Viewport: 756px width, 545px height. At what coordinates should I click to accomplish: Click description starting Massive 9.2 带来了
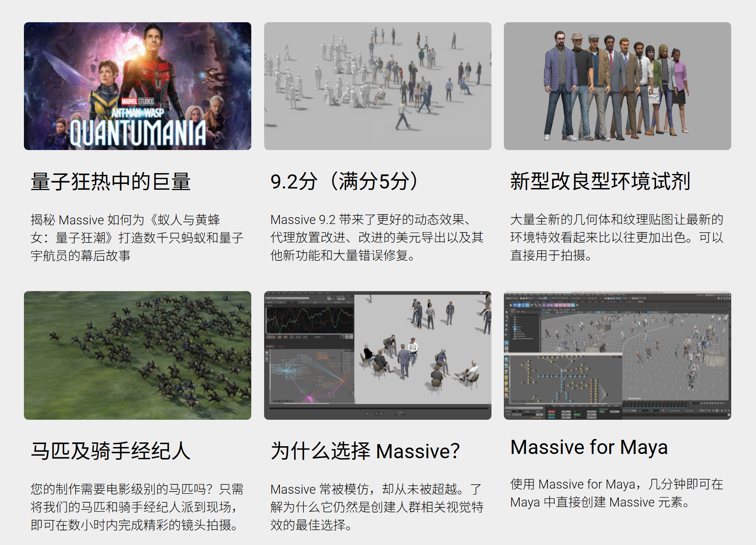click(x=377, y=238)
